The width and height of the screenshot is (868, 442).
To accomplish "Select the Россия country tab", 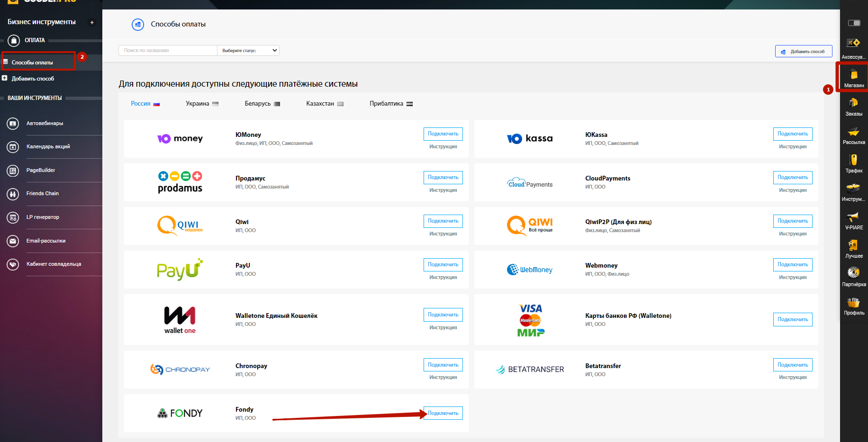I will tap(145, 104).
